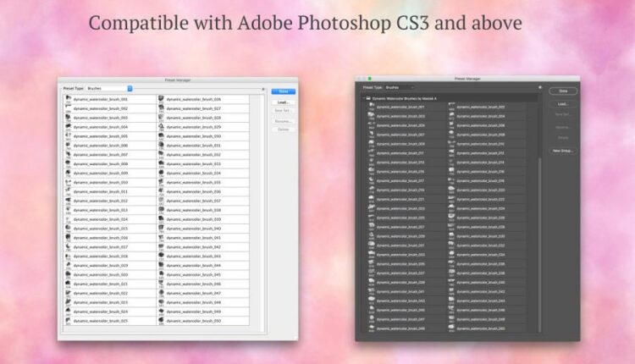Open gear settings menu in dark Preset Manager
The height and width of the screenshot is (364, 635).
539,87
